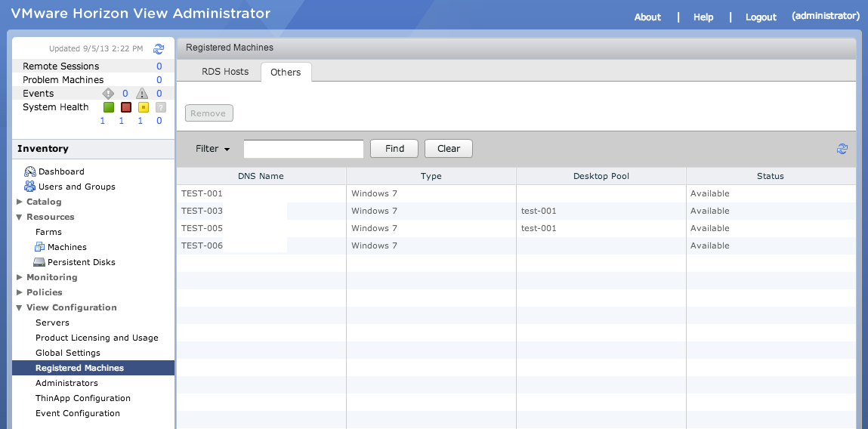This screenshot has width=868, height=429.
Task: Select the Others tab
Action: tap(286, 72)
